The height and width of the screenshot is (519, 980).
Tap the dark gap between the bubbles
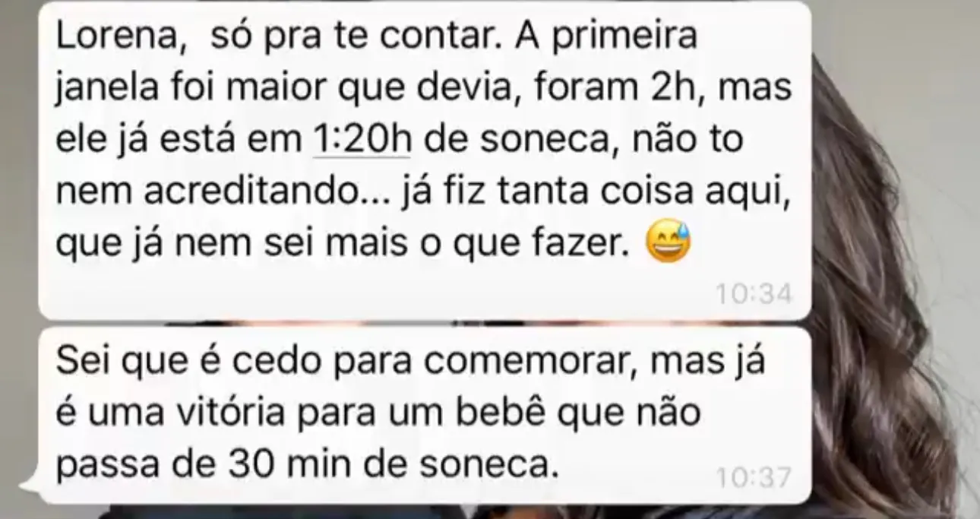(425, 323)
